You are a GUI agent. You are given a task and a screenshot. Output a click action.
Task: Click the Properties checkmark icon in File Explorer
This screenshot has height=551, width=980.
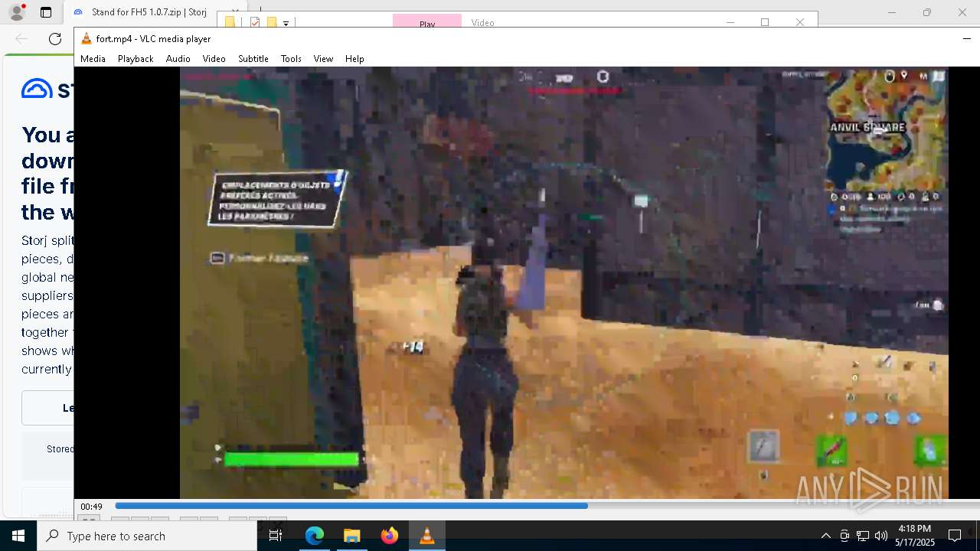[255, 22]
